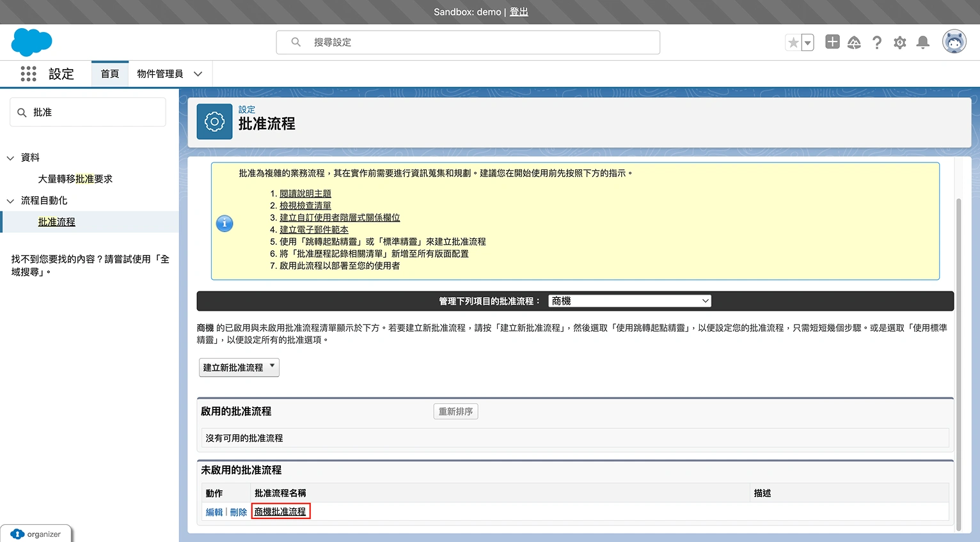Click the 登出 sandbox logout link
Viewport: 980px width, 542px height.
(519, 12)
